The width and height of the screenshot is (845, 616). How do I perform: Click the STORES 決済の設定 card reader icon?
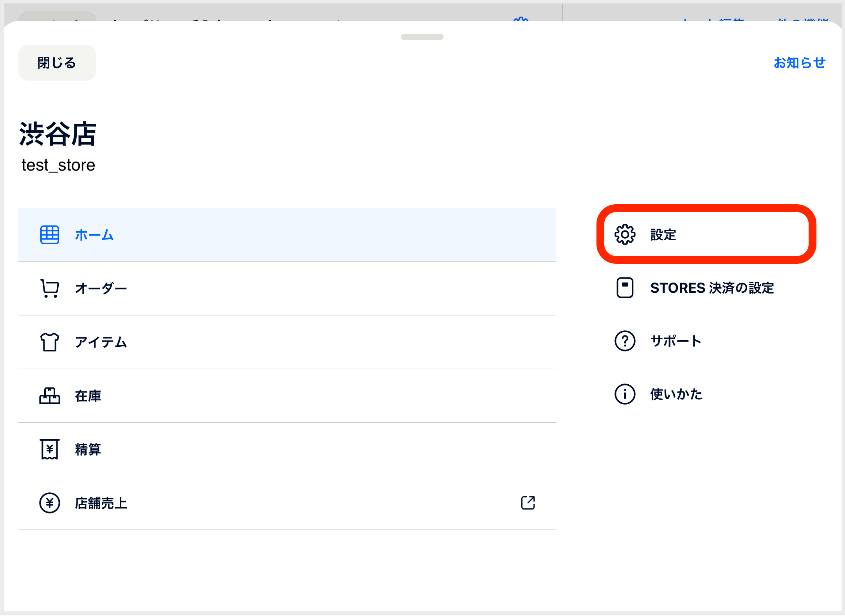625,288
